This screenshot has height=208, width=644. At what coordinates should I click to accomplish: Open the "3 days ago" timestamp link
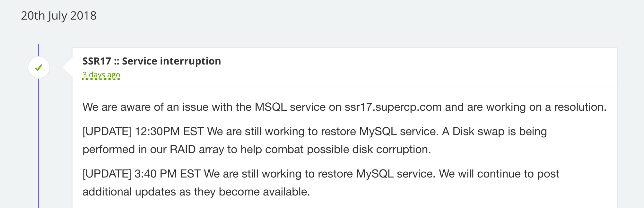101,75
